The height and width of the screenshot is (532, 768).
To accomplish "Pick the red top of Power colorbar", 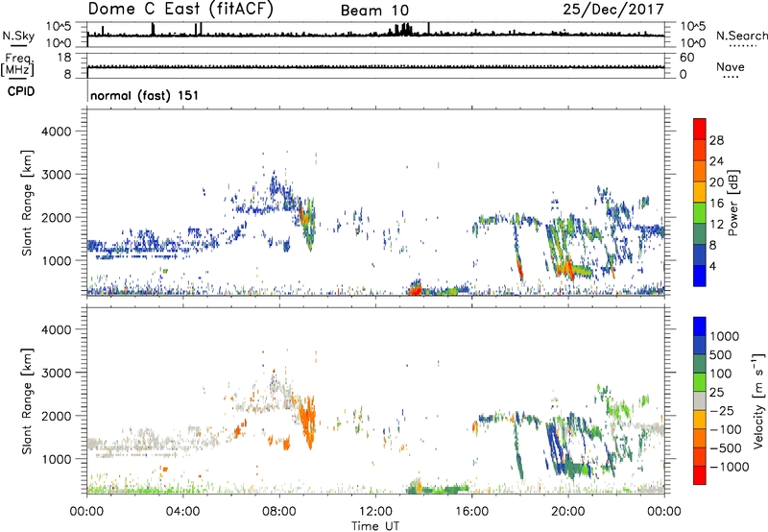I will click(700, 129).
